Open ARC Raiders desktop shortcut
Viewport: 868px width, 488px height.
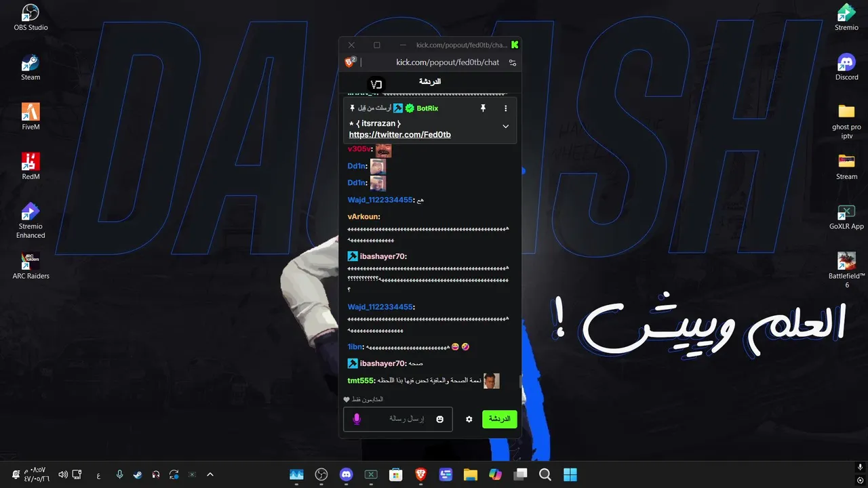point(31,266)
